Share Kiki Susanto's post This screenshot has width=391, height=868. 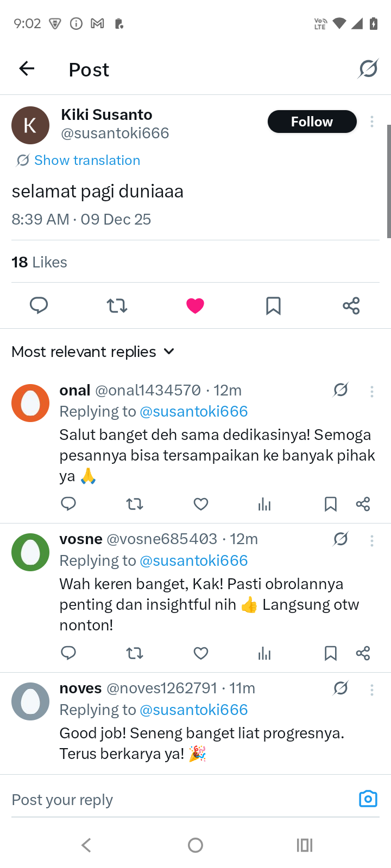[351, 306]
